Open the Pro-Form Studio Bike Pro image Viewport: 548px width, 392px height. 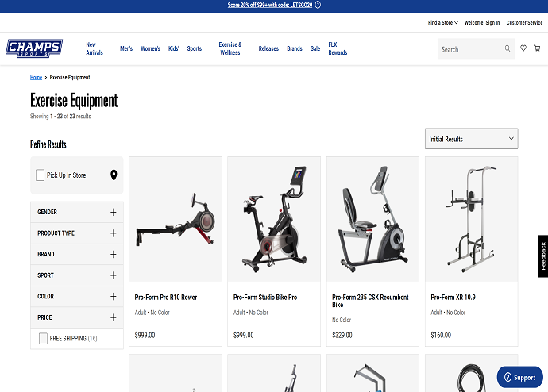274,220
